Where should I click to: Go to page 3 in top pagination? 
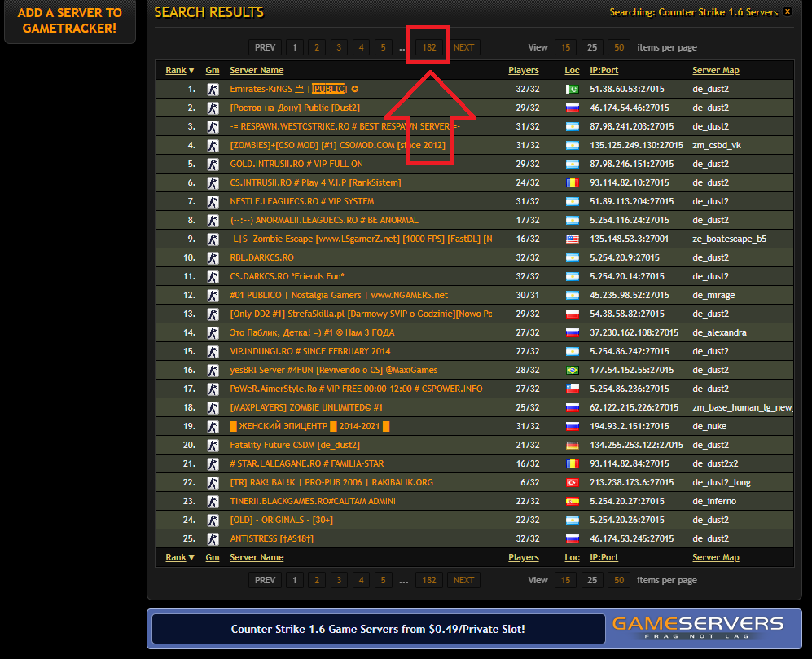coord(339,47)
